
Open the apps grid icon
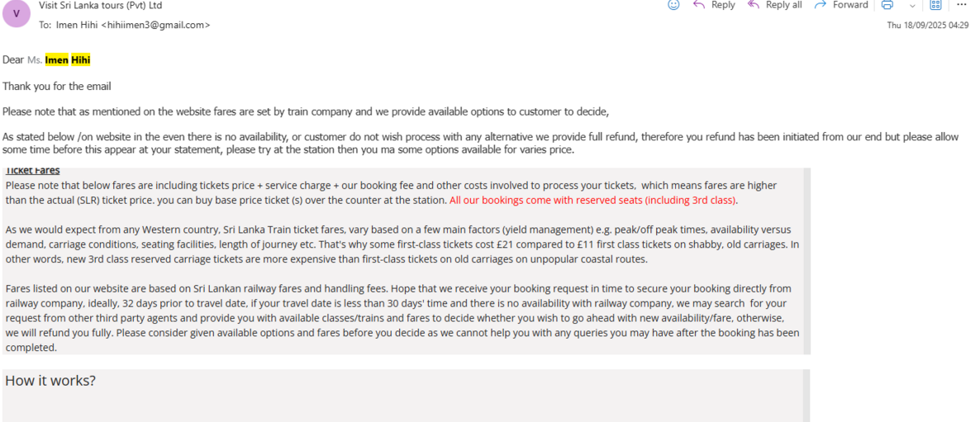tap(935, 5)
